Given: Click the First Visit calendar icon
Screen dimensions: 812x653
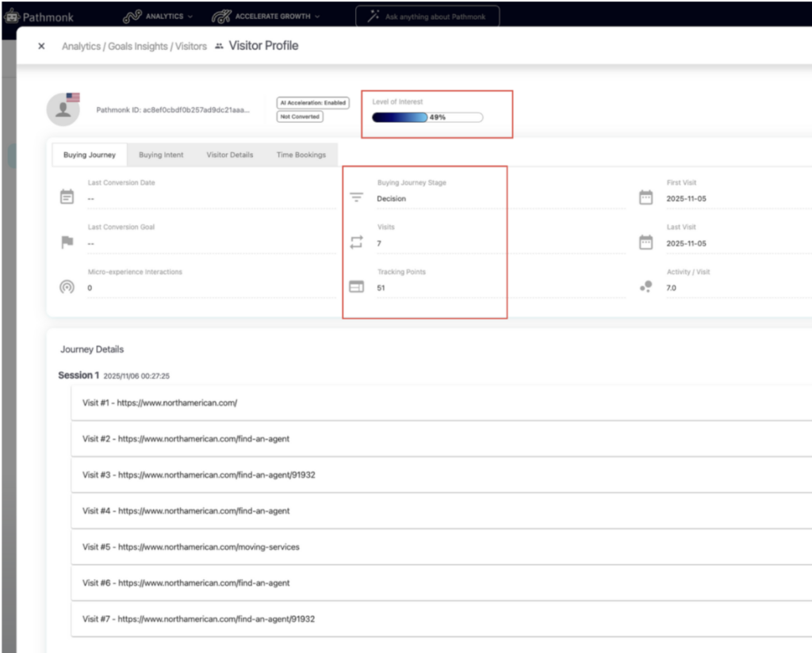Looking at the screenshot, I should point(645,197).
